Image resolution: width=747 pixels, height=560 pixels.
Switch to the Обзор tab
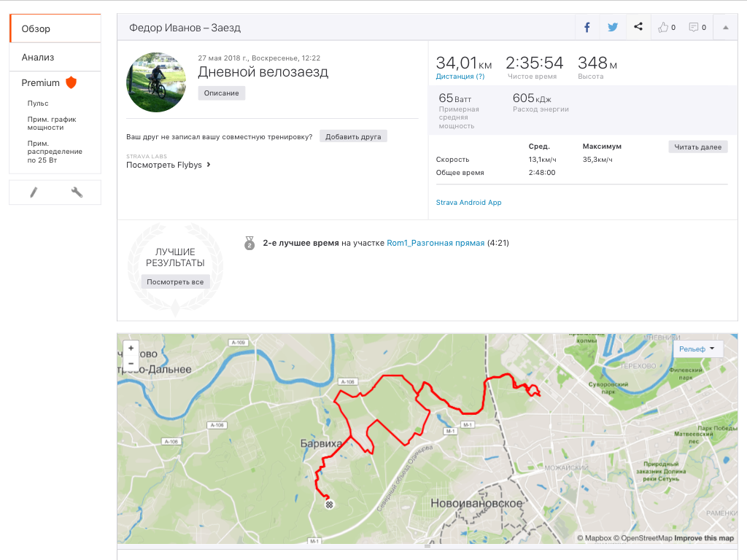[55, 29]
